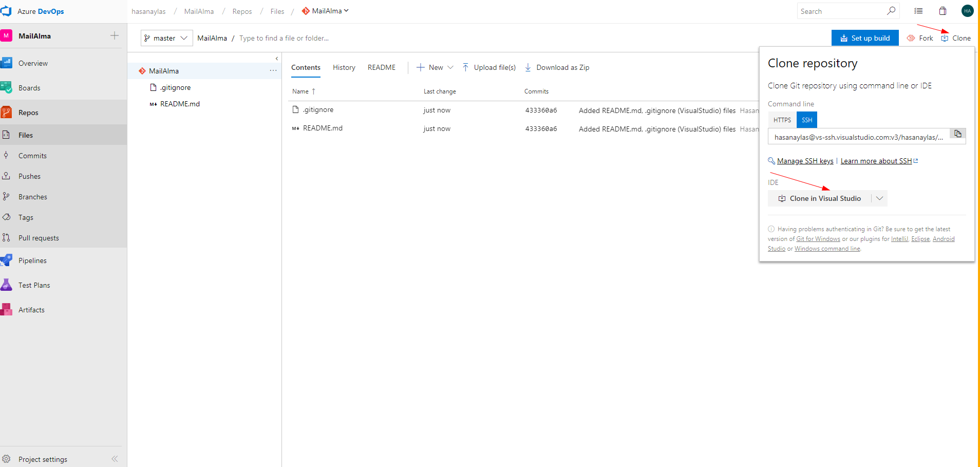Click the Branches icon in sidebar

point(6,196)
